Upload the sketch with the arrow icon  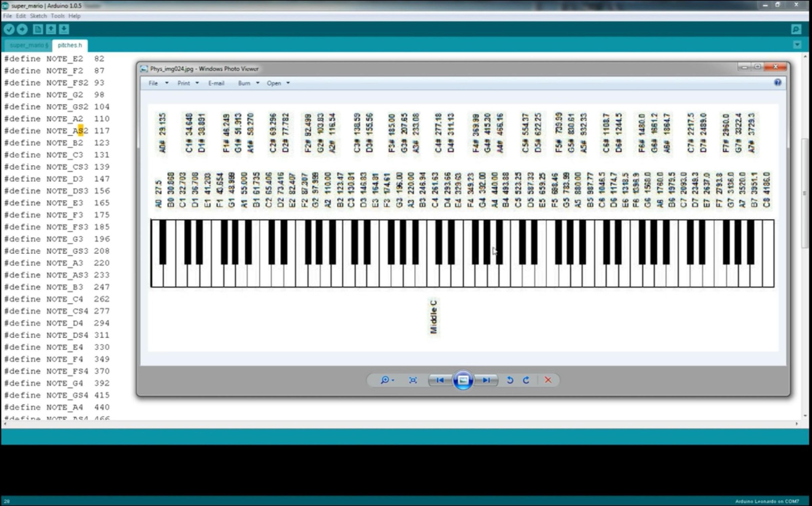coord(22,29)
